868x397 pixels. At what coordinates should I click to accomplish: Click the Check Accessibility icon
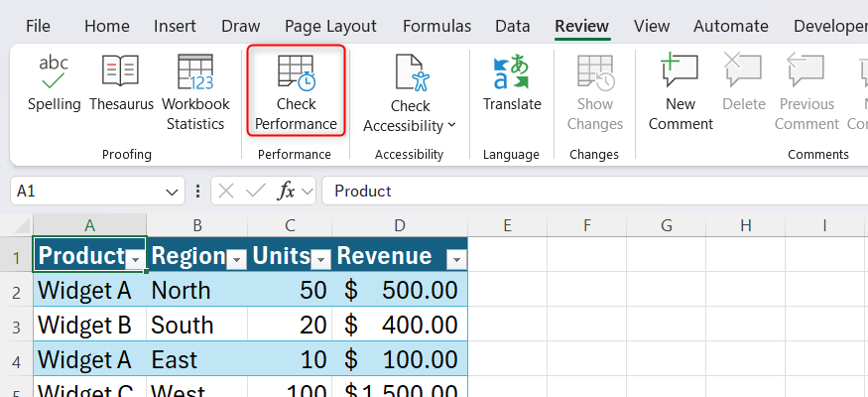click(412, 73)
